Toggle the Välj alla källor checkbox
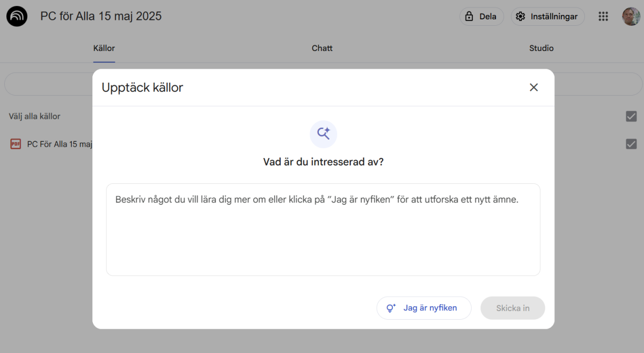The height and width of the screenshot is (353, 644). click(631, 116)
